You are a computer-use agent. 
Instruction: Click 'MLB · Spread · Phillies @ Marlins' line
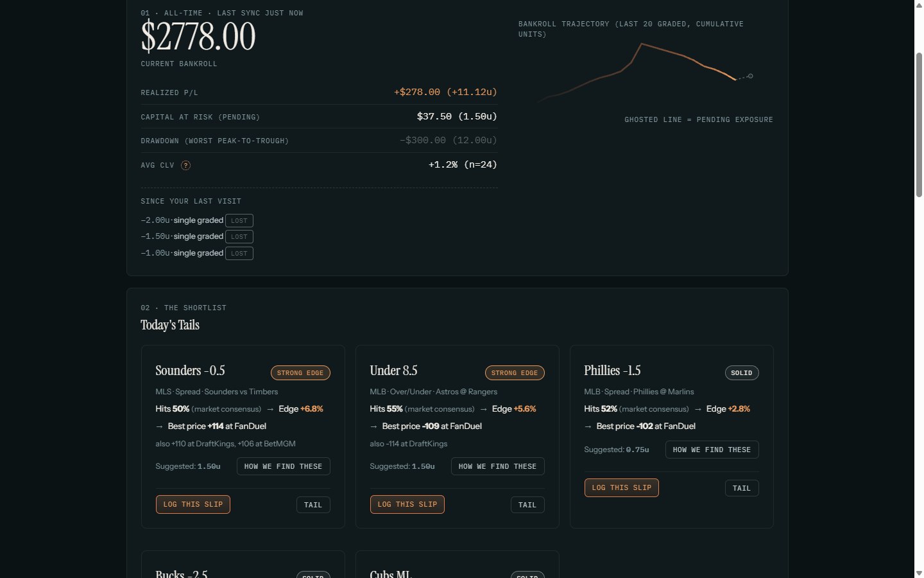click(639, 392)
